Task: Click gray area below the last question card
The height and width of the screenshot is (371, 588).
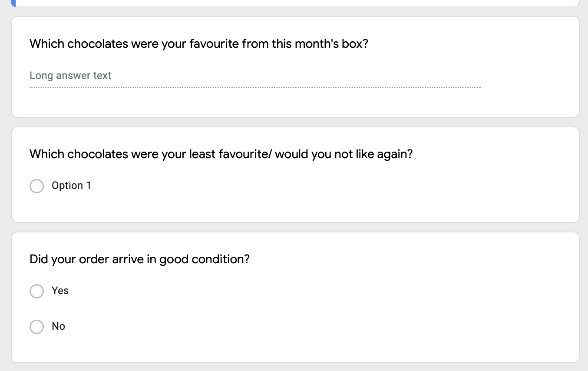Action: click(x=295, y=367)
